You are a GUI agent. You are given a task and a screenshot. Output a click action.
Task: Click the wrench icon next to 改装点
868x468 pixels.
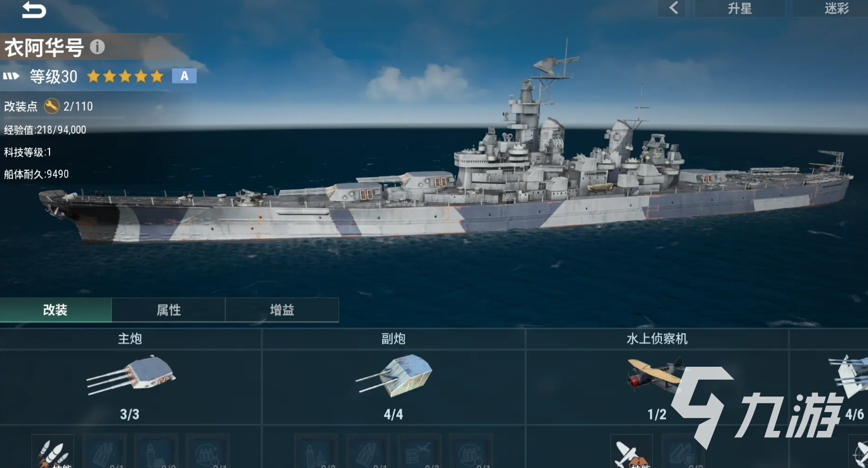click(x=52, y=106)
